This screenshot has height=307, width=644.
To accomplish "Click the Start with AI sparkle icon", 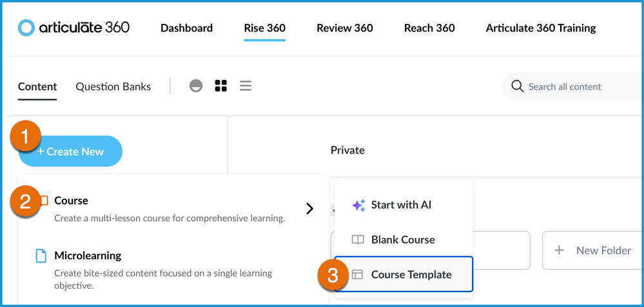I will tap(358, 205).
